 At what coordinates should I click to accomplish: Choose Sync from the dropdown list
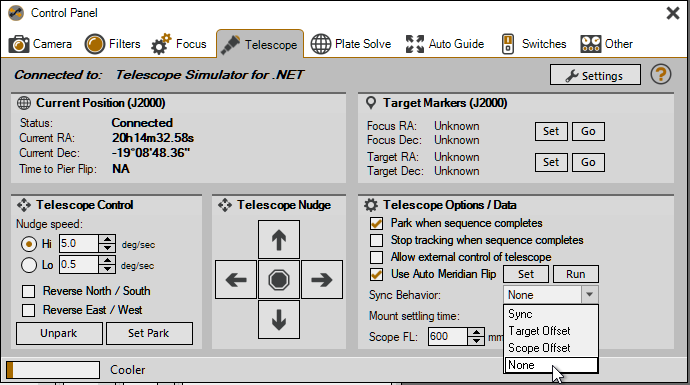(x=551, y=314)
